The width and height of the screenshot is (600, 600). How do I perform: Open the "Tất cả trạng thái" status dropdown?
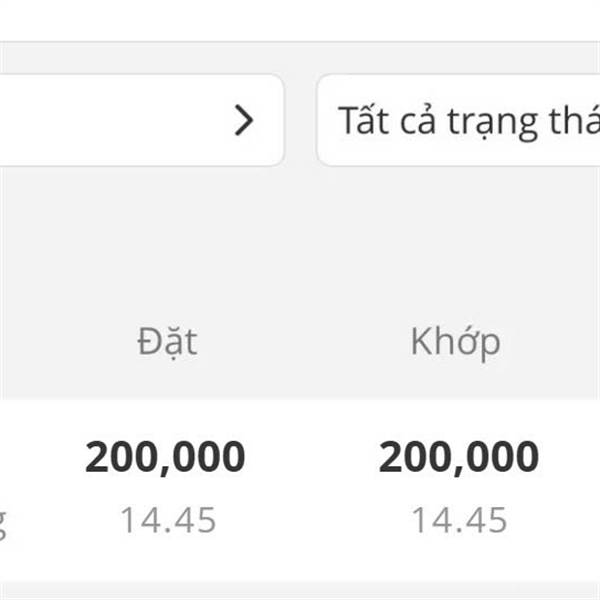click(460, 121)
